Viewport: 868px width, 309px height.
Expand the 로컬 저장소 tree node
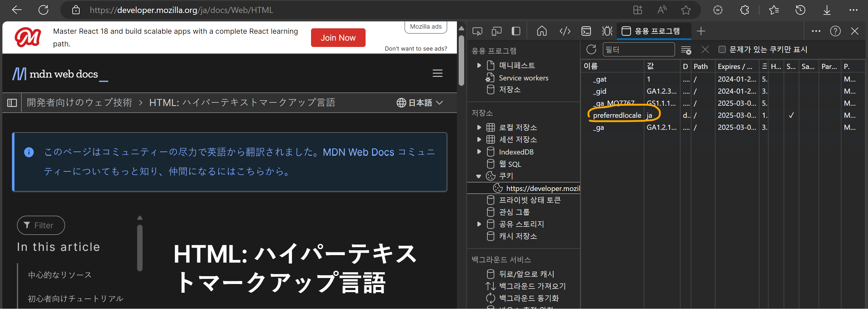[x=479, y=128]
